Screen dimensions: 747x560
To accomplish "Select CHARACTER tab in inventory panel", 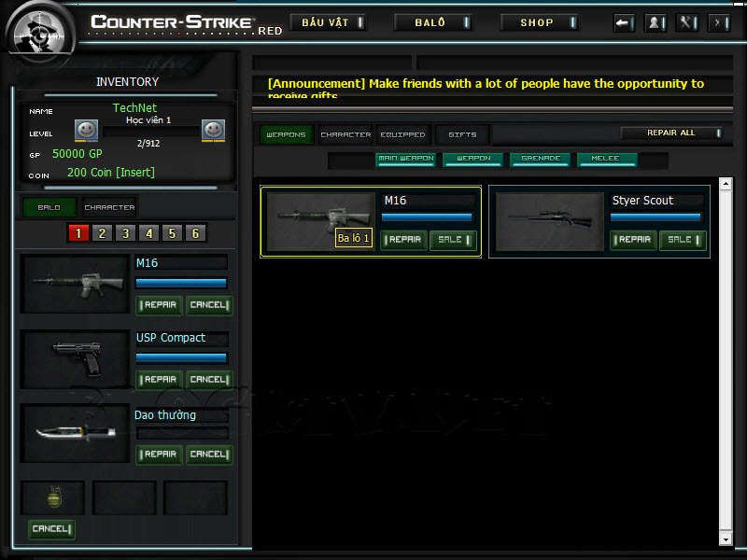I will pyautogui.click(x=109, y=207).
